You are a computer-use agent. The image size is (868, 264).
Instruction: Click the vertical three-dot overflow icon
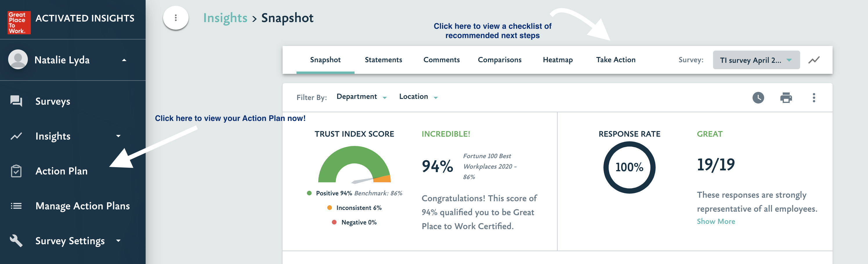click(814, 98)
